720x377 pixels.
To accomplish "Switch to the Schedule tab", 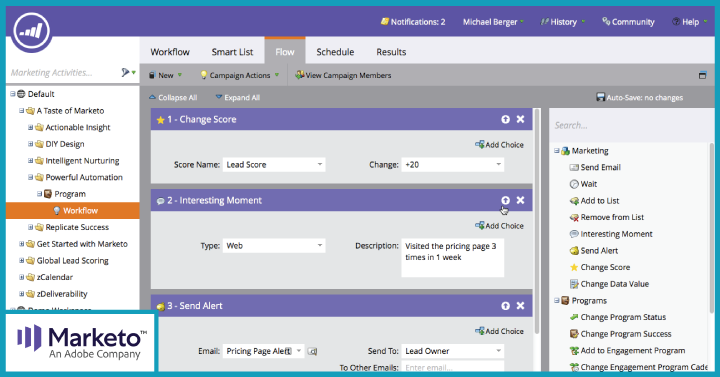I will (335, 52).
